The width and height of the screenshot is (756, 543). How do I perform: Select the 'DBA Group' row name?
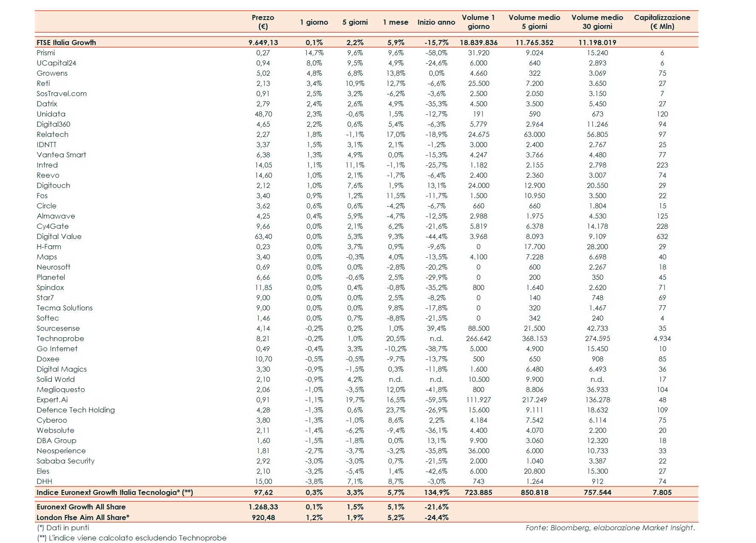pos(57,441)
